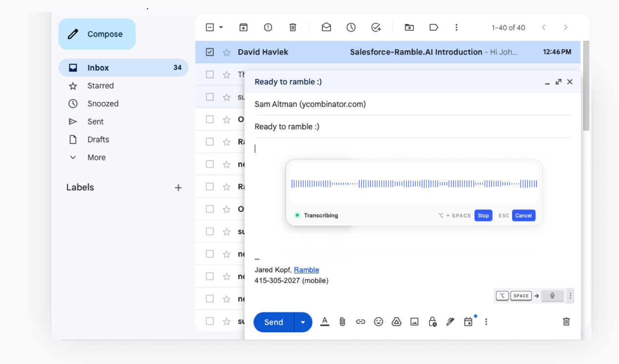Click the attach files paperclip icon
Screen dimensions: 619x364
pos(342,322)
